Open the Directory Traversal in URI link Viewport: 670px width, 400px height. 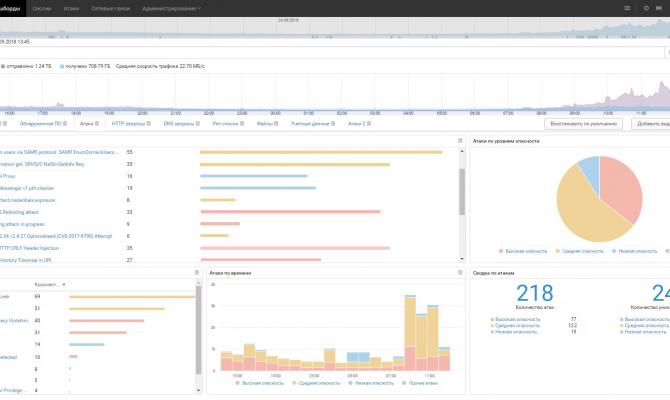[25, 260]
